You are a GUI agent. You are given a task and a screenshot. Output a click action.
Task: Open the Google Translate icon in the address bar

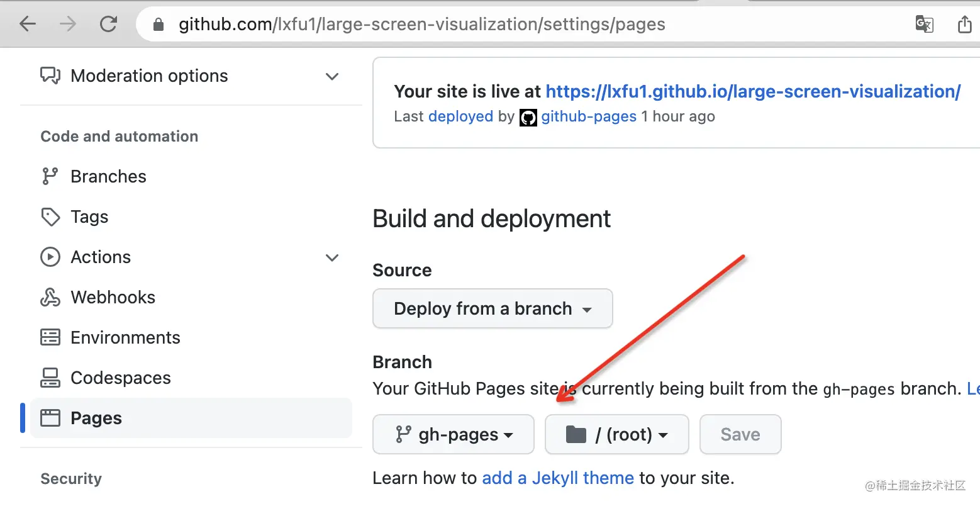[x=924, y=25]
